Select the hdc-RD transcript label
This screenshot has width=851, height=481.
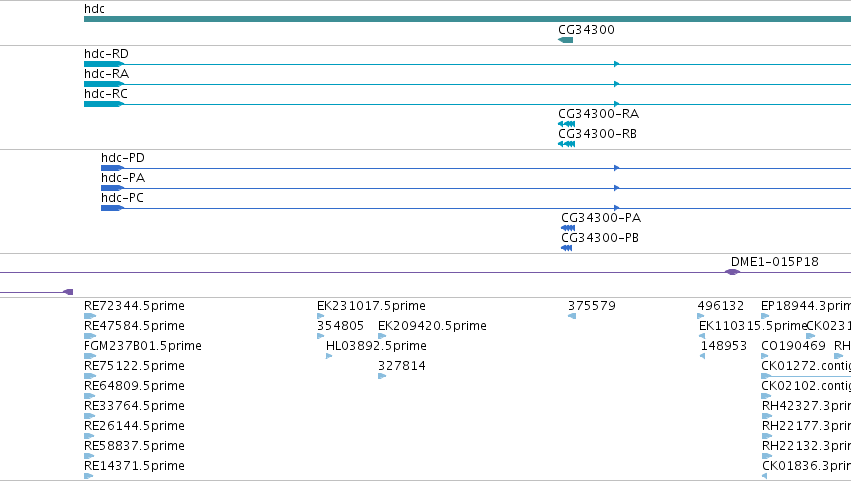[106, 54]
